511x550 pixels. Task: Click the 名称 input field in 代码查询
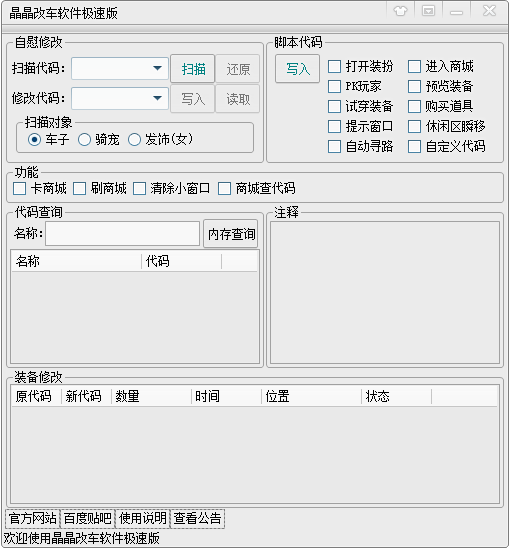tap(122, 233)
